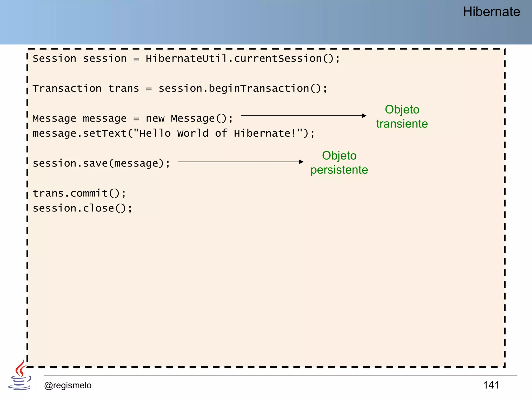Click the green Objeto transiente label
The image size is (532, 399).
402,117
